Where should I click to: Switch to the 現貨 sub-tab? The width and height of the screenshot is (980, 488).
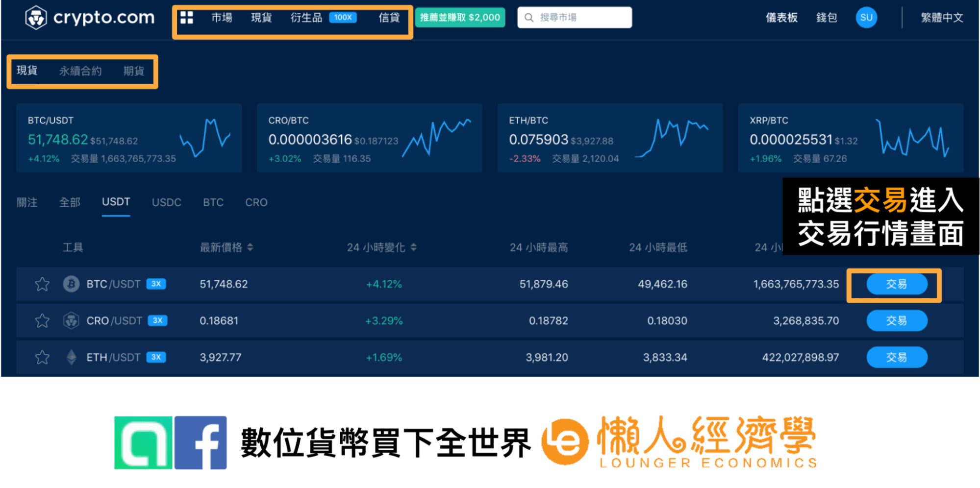point(27,71)
